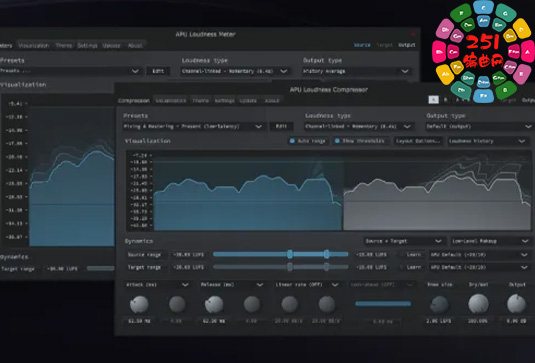Switch to Compressor tab in Loudness Compressor
Image resolution: width=535 pixels, height=363 pixels.
pos(134,101)
